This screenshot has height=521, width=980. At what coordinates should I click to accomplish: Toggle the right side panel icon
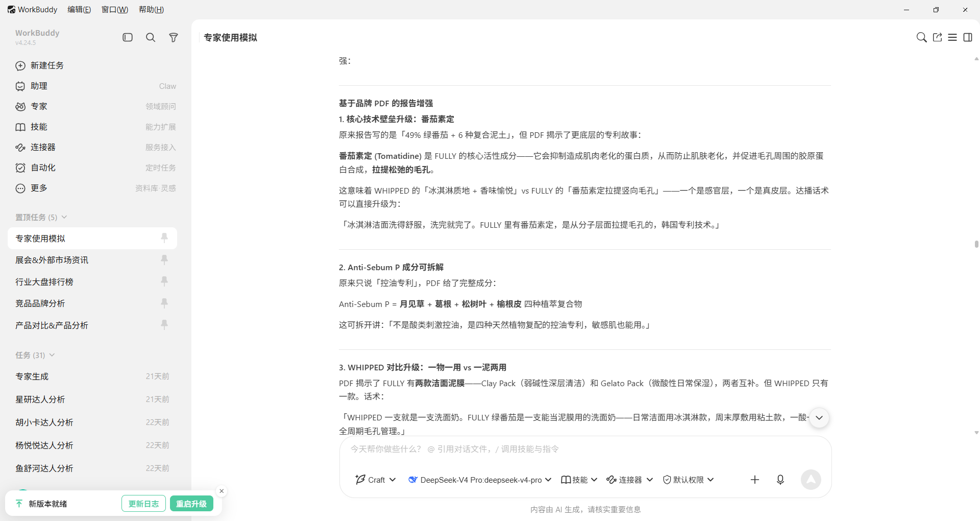pos(968,37)
